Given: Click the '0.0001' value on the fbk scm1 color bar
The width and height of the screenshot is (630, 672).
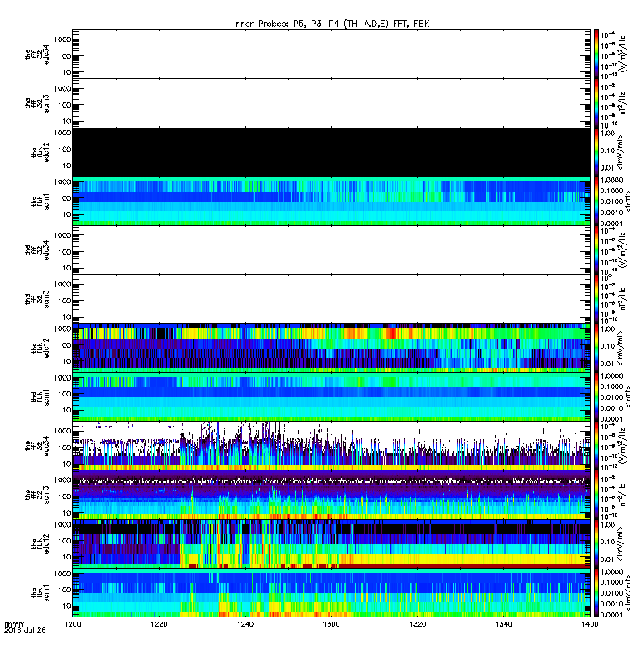Looking at the screenshot, I should (612, 615).
